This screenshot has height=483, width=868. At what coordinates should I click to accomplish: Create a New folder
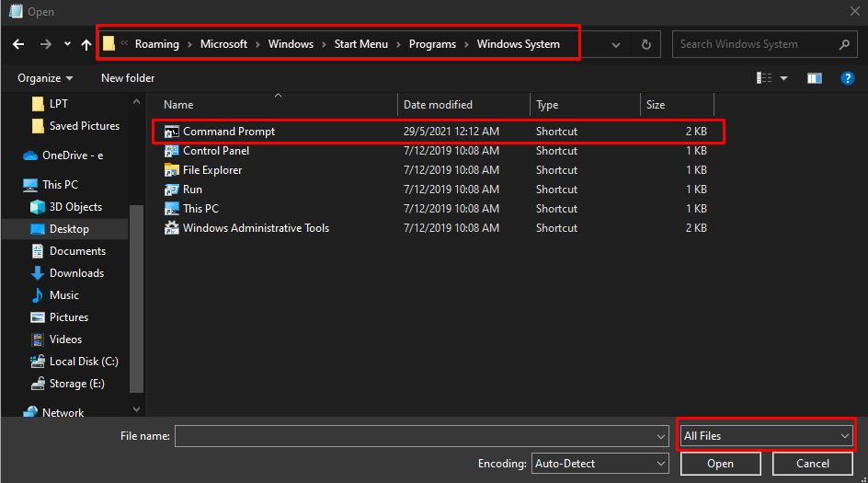[128, 78]
